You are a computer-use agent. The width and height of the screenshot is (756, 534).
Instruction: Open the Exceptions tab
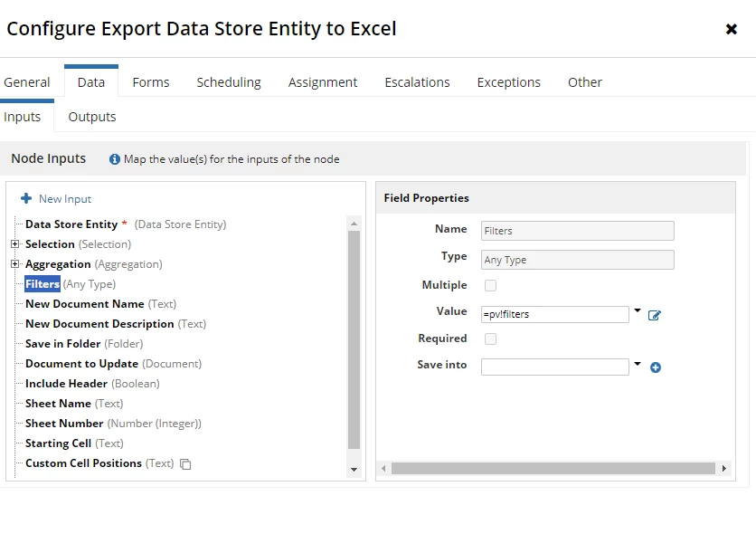(x=508, y=82)
